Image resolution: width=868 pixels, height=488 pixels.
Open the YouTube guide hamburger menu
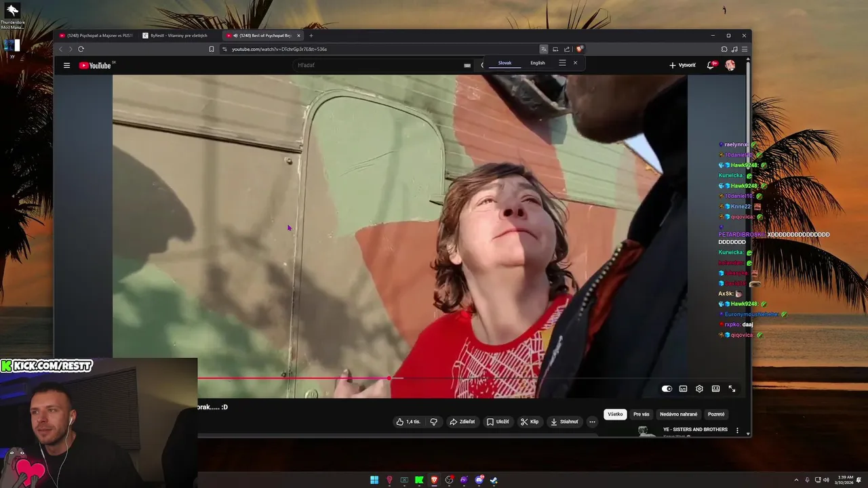point(66,65)
